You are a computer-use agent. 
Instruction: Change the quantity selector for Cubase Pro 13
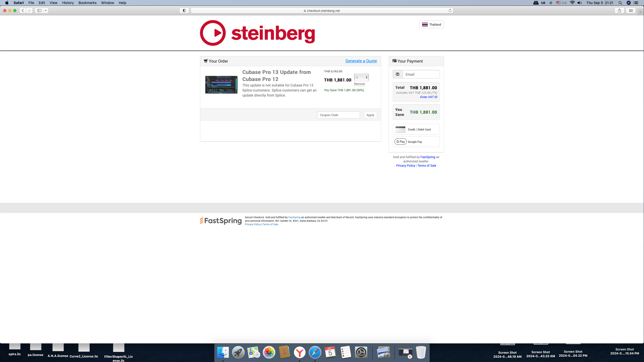point(361,77)
